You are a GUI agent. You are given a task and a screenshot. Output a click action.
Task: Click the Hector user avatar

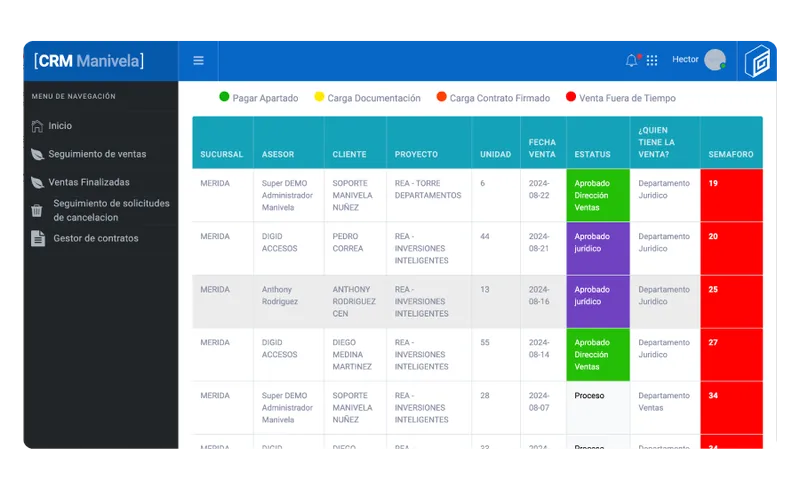coord(715,60)
